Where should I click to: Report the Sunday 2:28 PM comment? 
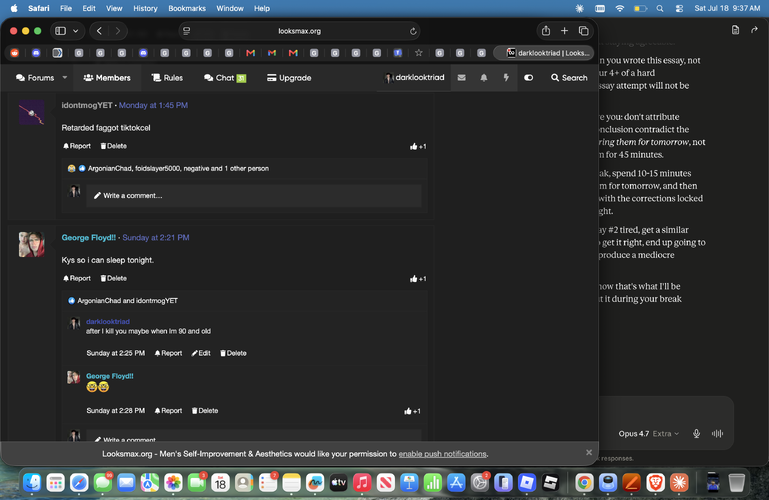pos(168,411)
